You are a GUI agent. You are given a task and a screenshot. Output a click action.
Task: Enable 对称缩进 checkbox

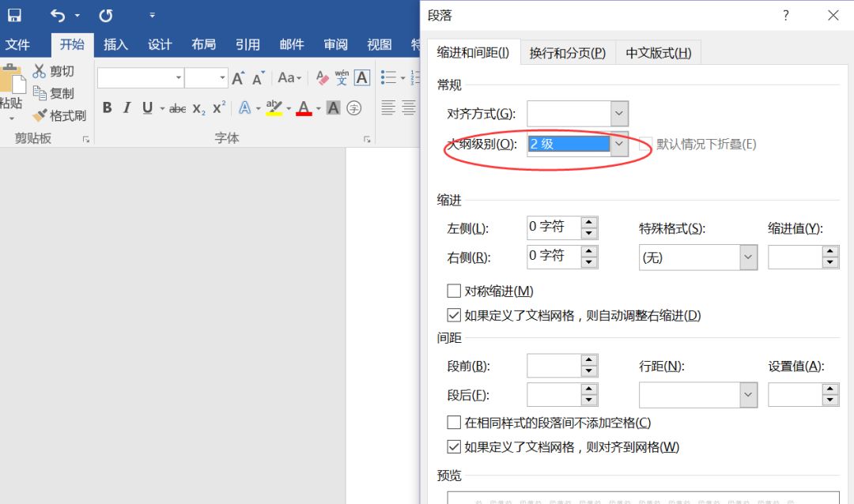pyautogui.click(x=454, y=291)
